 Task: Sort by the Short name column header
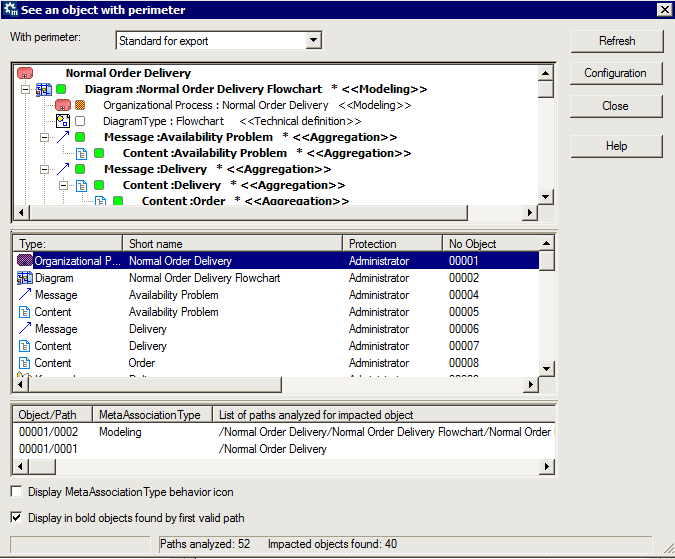[x=232, y=244]
